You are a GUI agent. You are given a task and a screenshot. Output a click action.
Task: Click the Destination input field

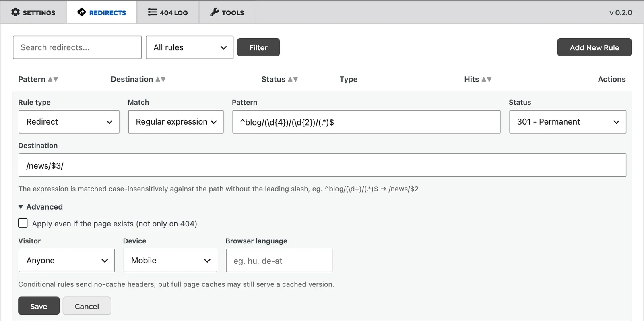(x=322, y=165)
